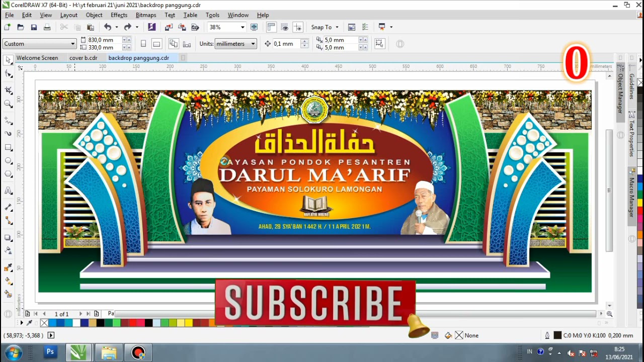Click the black outline swatch in status bar
Viewport: 644px width, 362px height.
coord(557,335)
